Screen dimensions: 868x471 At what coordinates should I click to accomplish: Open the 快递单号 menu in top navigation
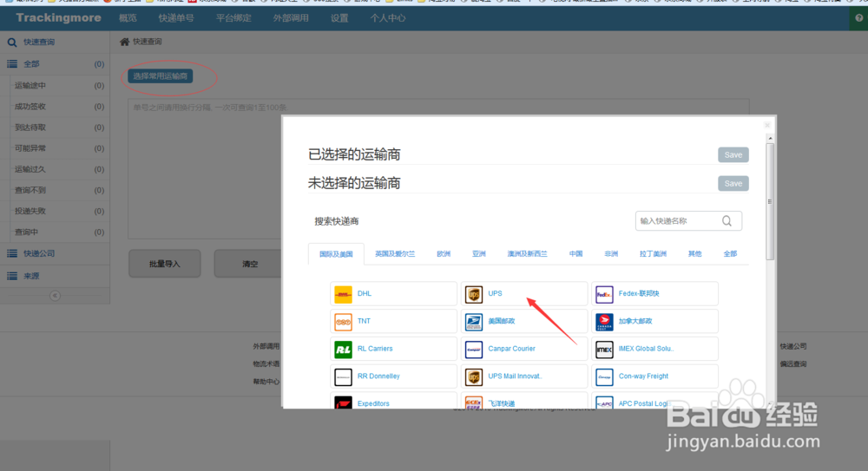[x=176, y=18]
